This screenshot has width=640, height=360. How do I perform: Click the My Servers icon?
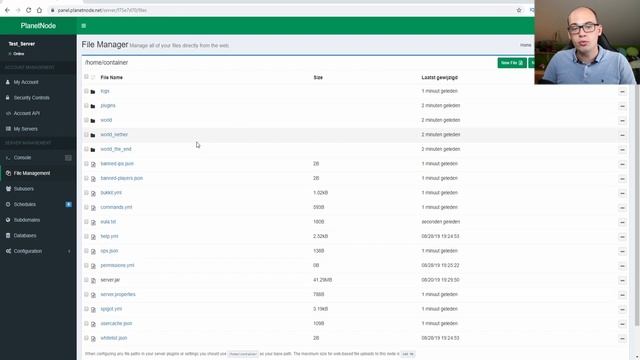[8, 129]
